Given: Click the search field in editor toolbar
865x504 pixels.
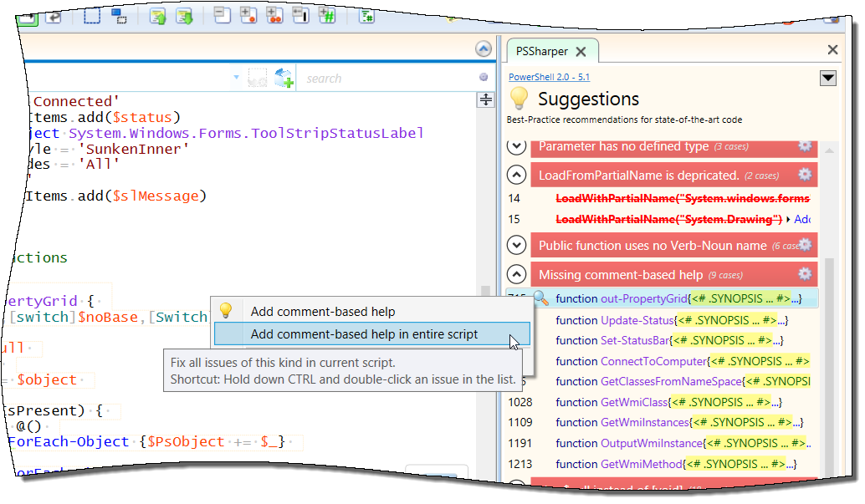Looking at the screenshot, I should 385,79.
